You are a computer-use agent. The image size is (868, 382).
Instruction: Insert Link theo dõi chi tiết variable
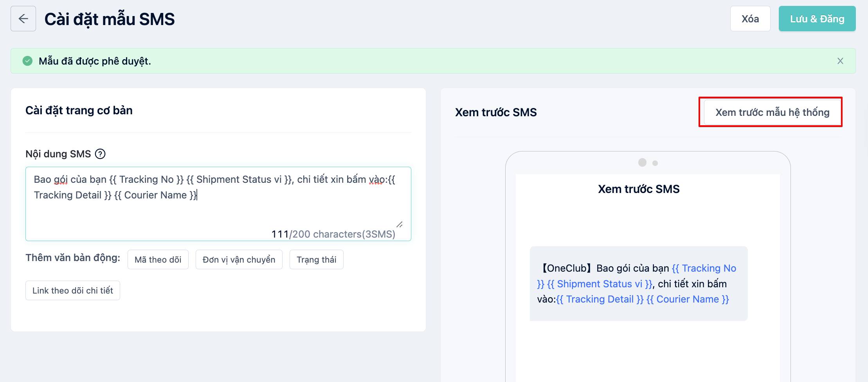point(72,290)
